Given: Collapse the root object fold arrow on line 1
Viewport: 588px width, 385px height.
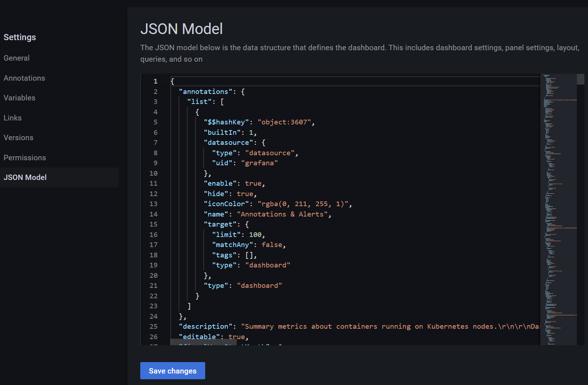Looking at the screenshot, I should [165, 81].
